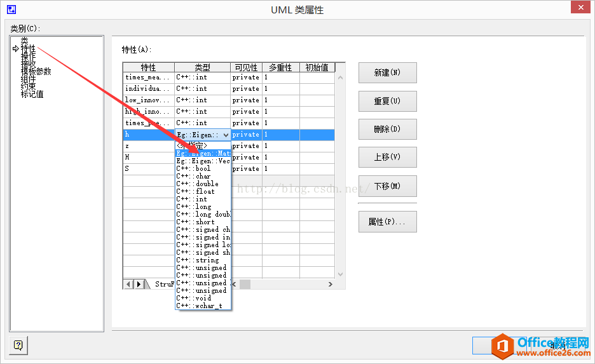Select the attribute cell named z

click(x=148, y=146)
